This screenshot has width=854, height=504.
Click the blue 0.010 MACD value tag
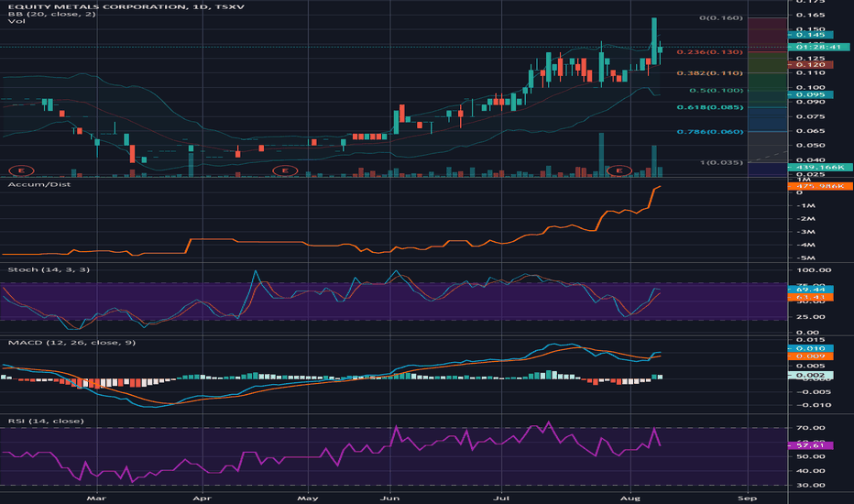point(810,348)
